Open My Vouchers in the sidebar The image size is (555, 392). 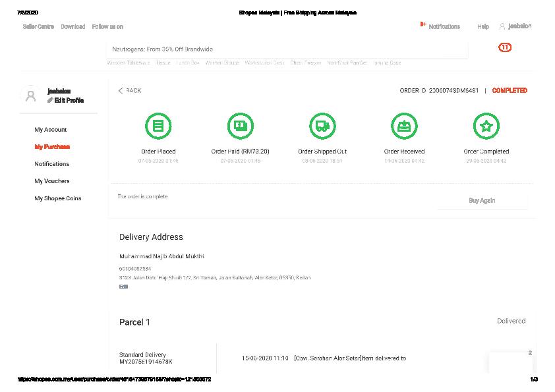tap(52, 181)
